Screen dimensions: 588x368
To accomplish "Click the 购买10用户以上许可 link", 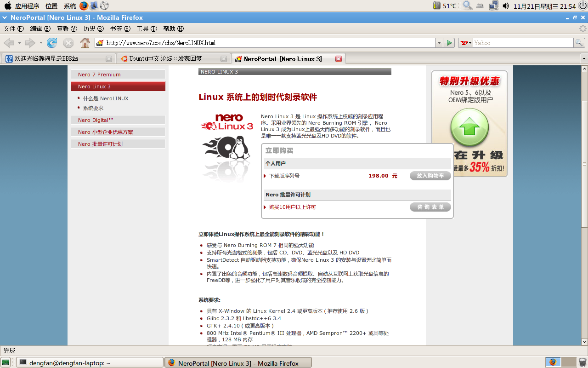I will [293, 207].
